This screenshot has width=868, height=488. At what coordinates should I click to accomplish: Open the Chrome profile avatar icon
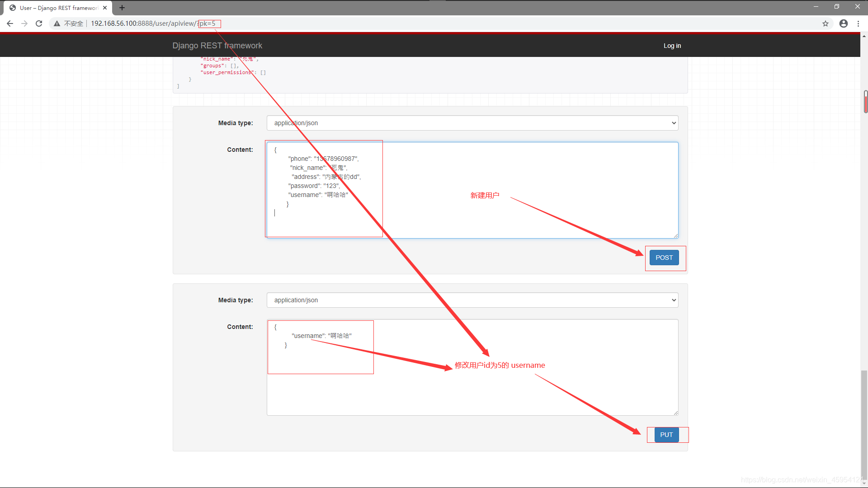tap(844, 23)
